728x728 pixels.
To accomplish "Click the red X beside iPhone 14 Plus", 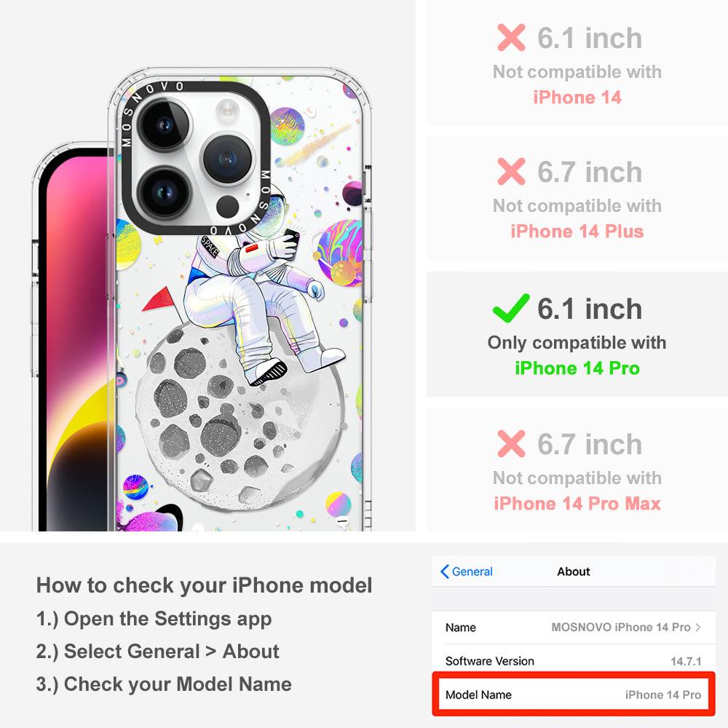I will pyautogui.click(x=511, y=171).
